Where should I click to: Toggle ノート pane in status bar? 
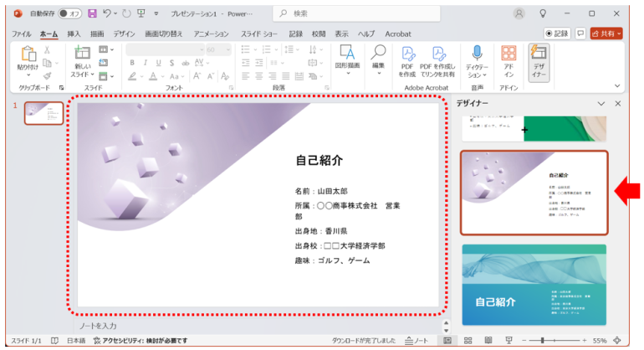click(x=417, y=340)
